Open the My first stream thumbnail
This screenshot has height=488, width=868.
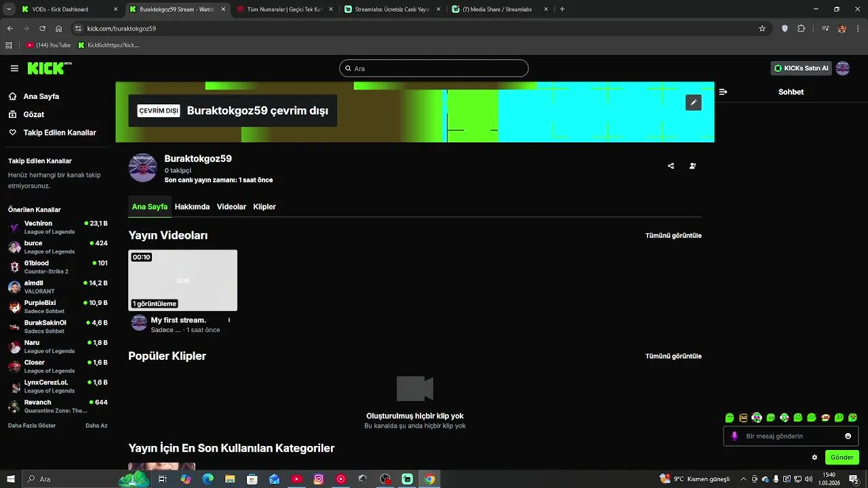pos(182,281)
